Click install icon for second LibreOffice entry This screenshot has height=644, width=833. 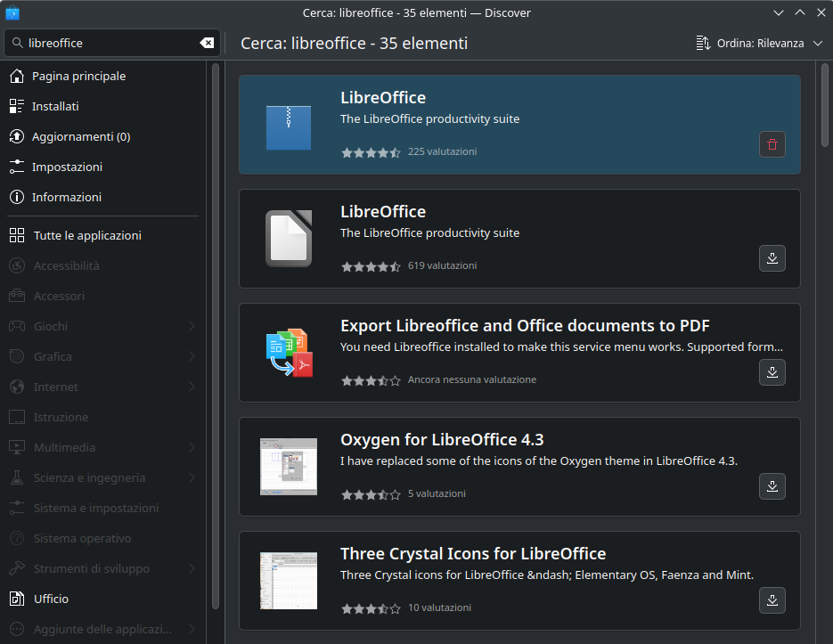(772, 258)
